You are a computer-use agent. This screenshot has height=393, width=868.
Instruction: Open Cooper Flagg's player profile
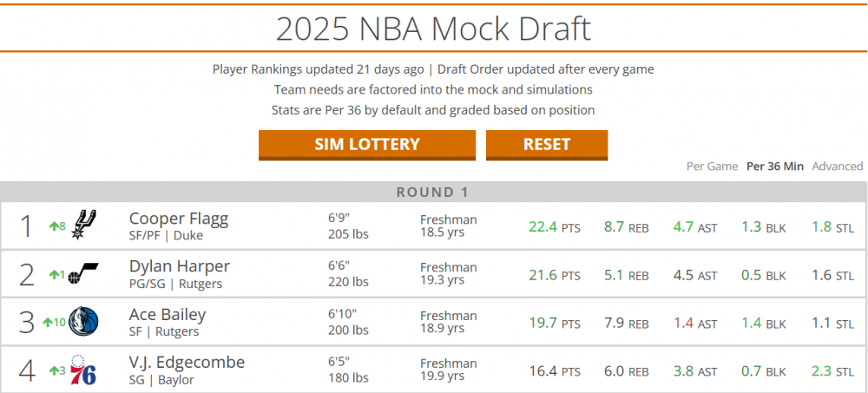tap(178, 219)
